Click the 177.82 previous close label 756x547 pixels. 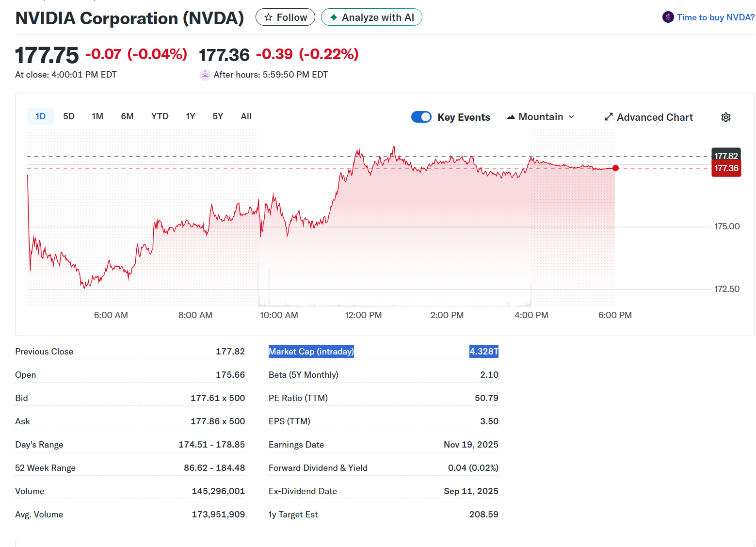726,155
